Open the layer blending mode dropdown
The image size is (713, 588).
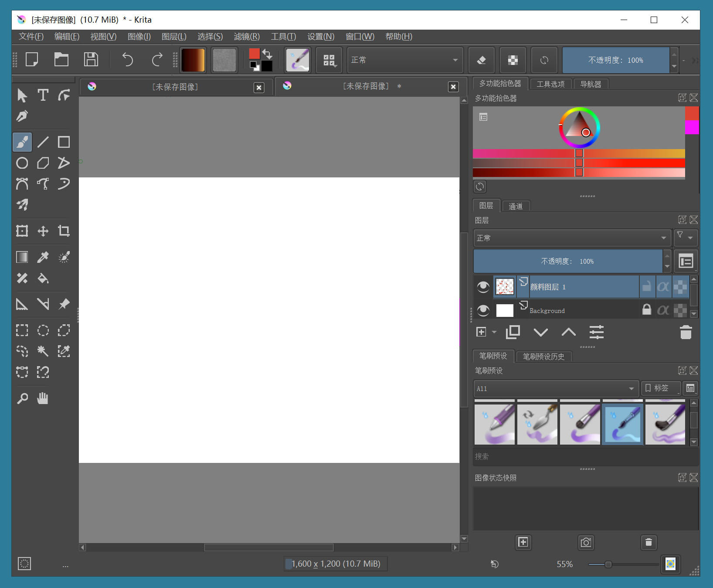tap(571, 238)
